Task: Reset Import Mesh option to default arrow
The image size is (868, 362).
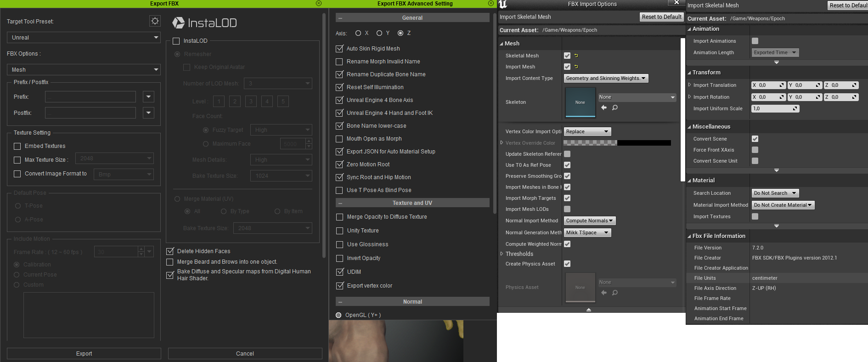Action: point(576,67)
